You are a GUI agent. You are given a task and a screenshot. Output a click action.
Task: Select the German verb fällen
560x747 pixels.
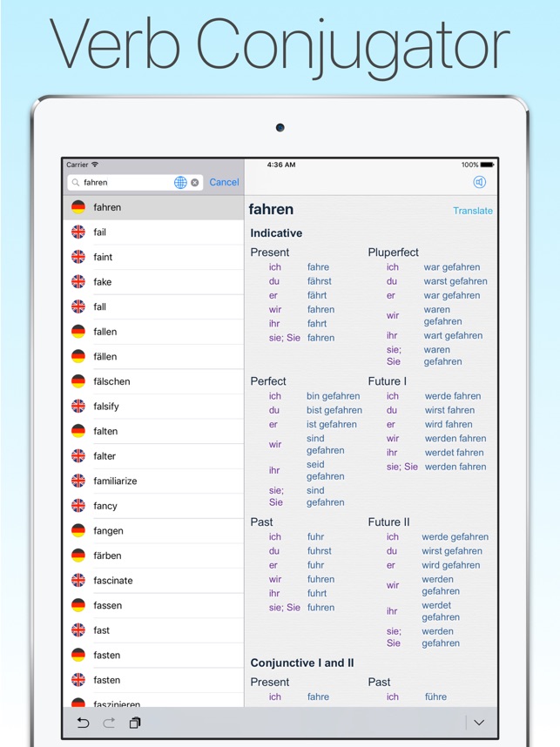pyautogui.click(x=153, y=356)
